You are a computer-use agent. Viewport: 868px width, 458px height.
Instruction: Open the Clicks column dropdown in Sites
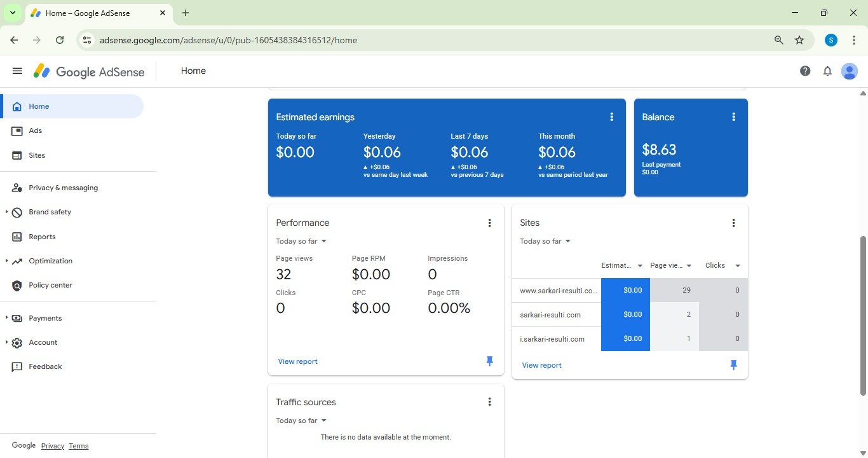coord(737,266)
